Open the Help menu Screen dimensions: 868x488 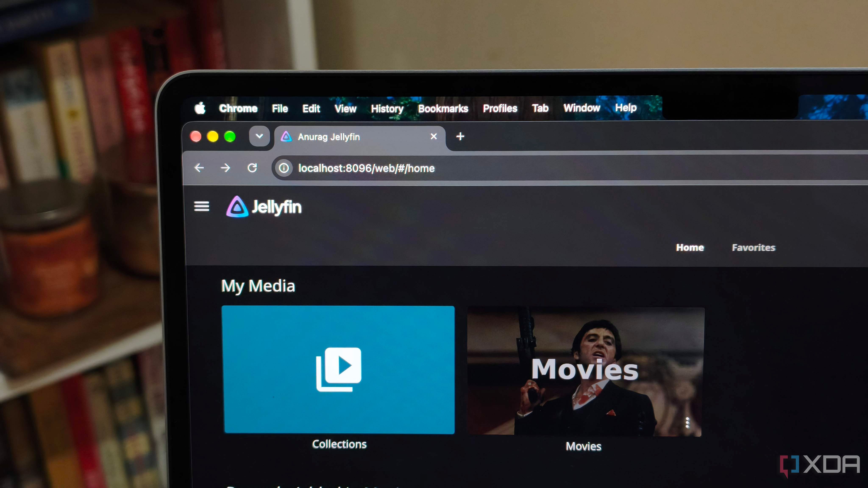[626, 107]
